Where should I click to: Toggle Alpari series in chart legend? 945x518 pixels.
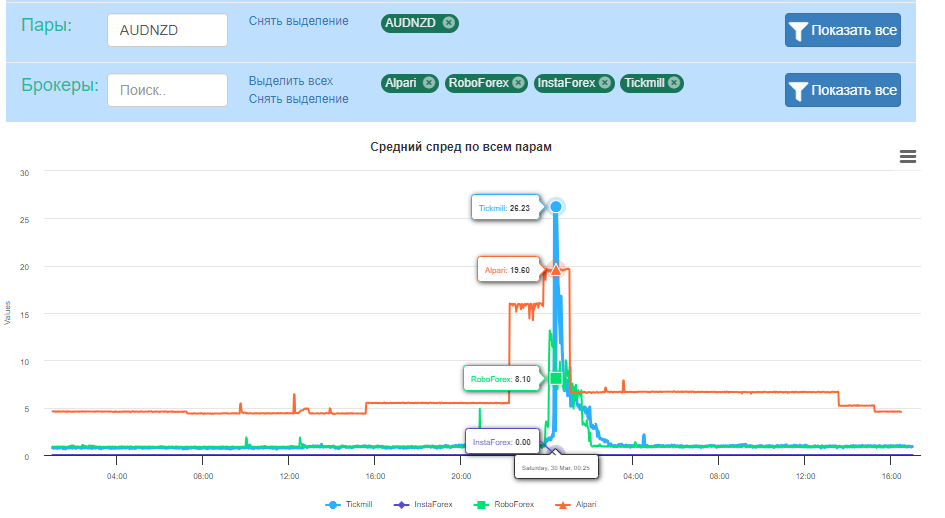[x=576, y=504]
